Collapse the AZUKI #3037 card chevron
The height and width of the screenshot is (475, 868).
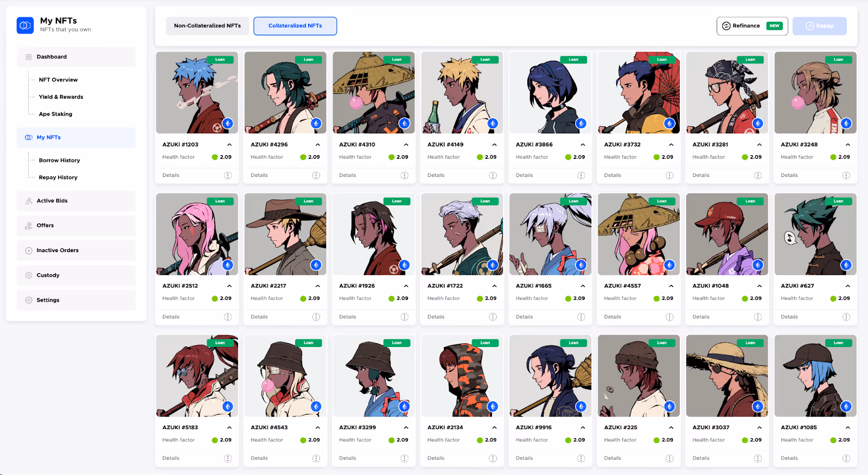click(x=759, y=427)
